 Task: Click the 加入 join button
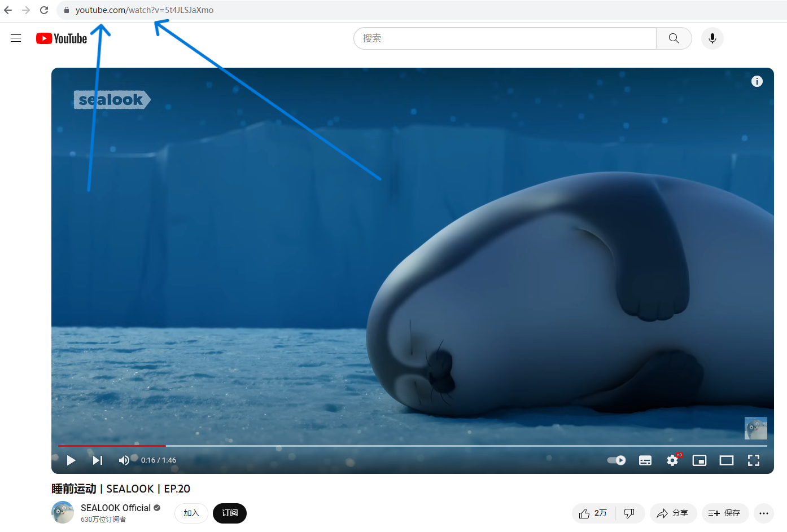click(191, 513)
